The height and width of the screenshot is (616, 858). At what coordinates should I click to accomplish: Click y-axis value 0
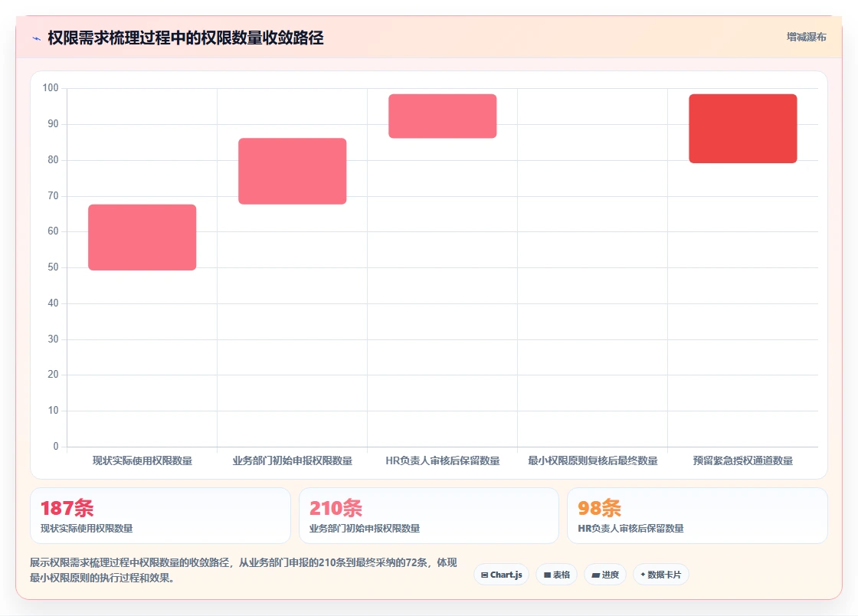tap(56, 447)
